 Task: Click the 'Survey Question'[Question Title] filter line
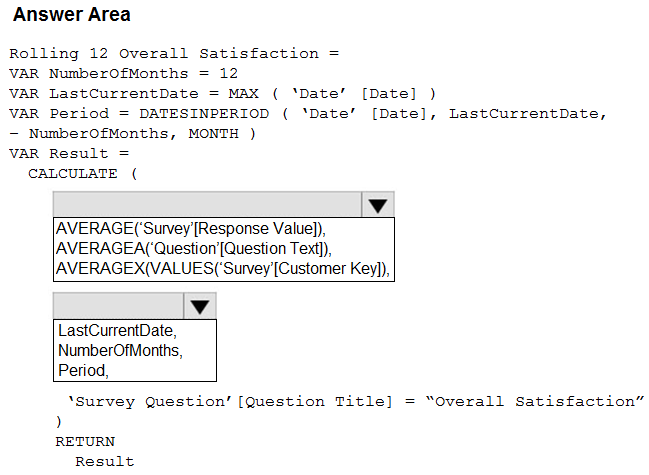355,401
